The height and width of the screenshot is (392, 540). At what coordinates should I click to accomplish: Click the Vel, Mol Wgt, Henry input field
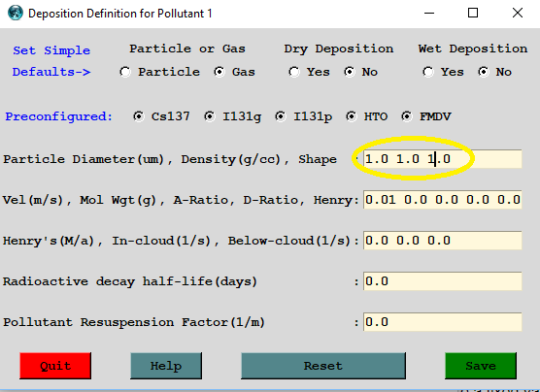(443, 200)
